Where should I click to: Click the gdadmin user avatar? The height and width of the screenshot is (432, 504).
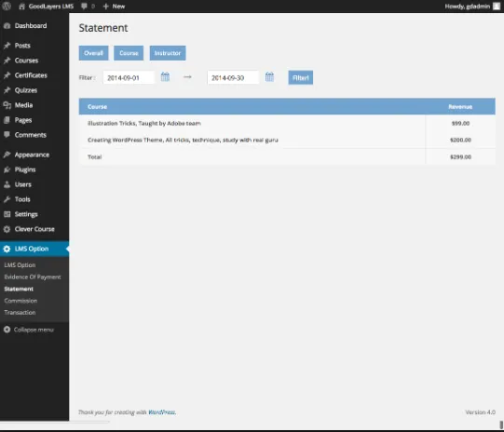(497, 7)
